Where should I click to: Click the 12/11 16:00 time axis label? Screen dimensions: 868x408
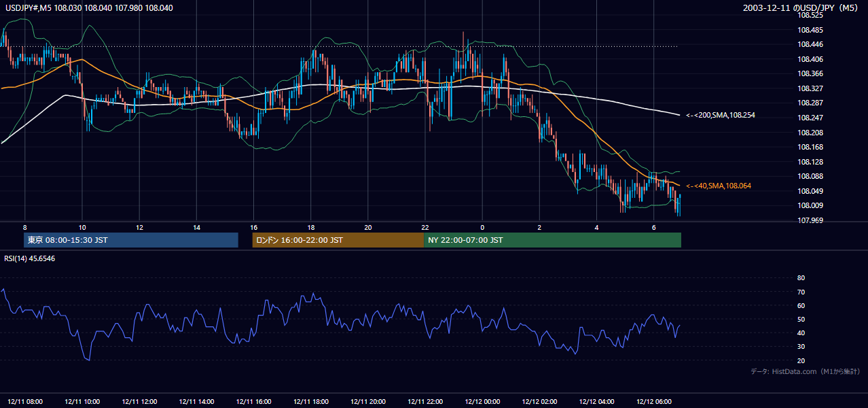253,402
